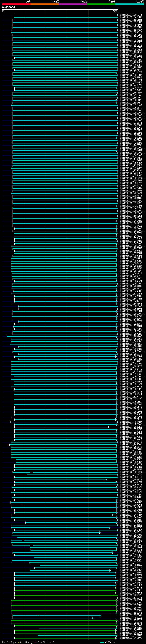Open hit UniRef100_A9PHW0
The image size is (146, 644).
[x=131, y=22]
